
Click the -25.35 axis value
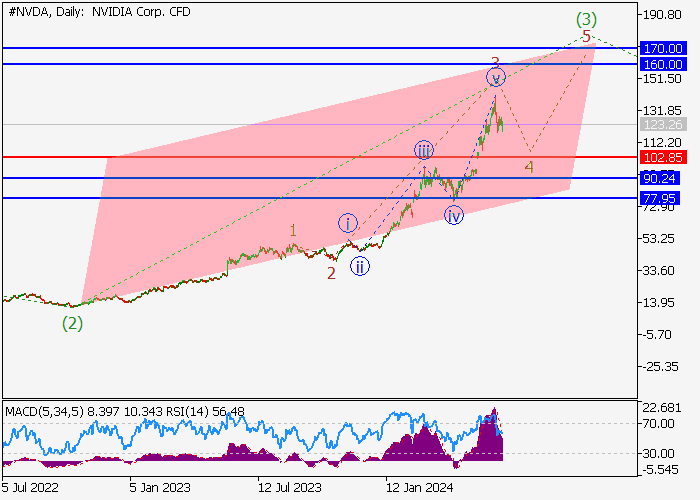click(x=660, y=367)
